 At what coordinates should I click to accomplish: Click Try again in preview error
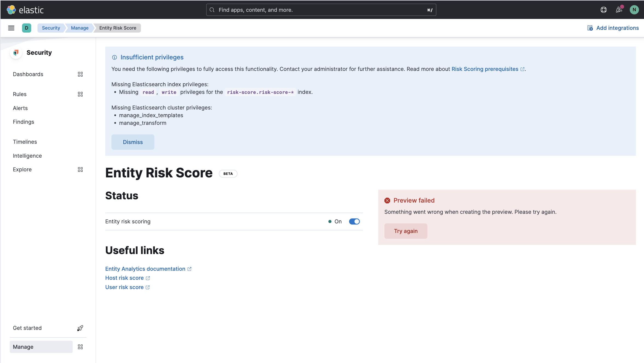406,231
